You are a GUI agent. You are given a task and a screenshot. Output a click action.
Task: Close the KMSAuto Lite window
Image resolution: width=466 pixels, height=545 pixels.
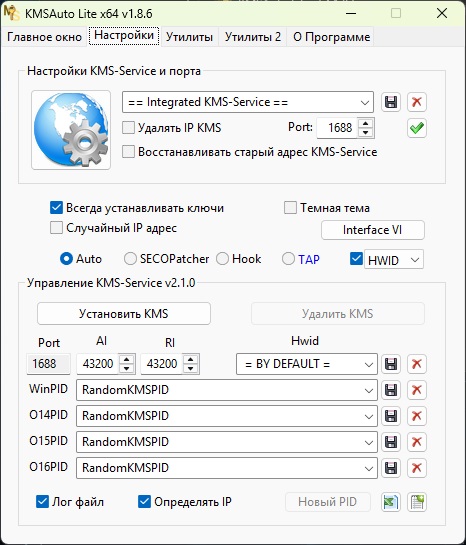442,14
